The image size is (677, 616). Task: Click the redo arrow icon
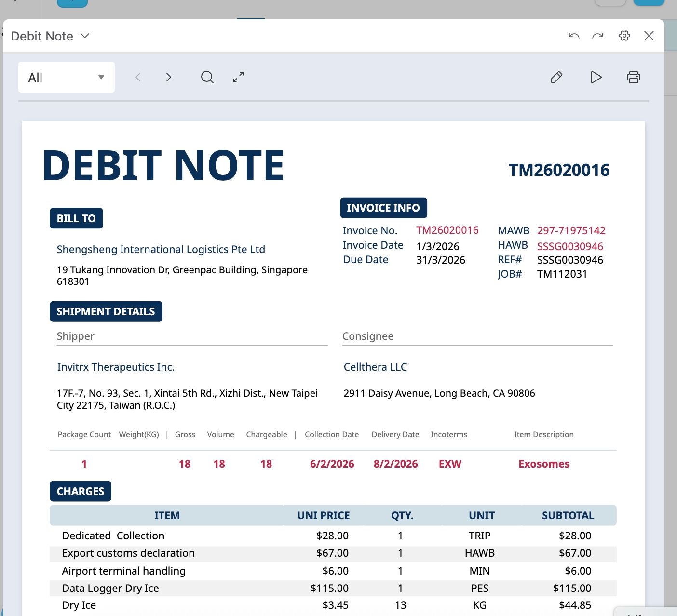(598, 36)
